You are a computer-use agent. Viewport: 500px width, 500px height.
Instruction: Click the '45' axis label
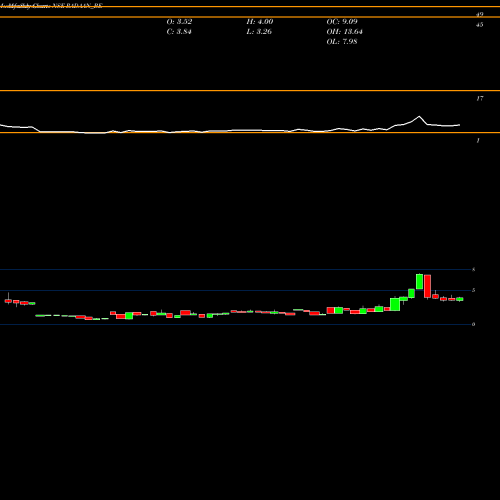coord(479,25)
